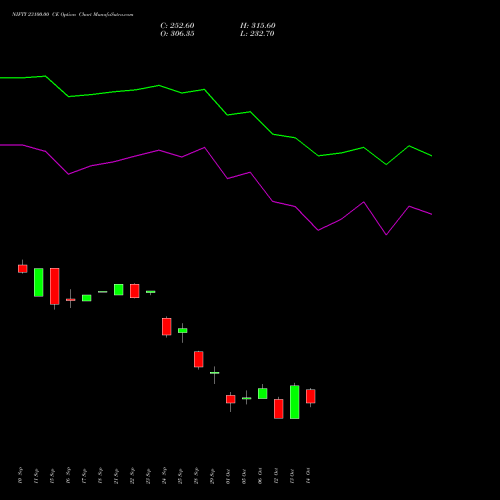The height and width of the screenshot is (500, 500).
Task: Click the NIFTY CE Options chart title
Action: point(73,15)
